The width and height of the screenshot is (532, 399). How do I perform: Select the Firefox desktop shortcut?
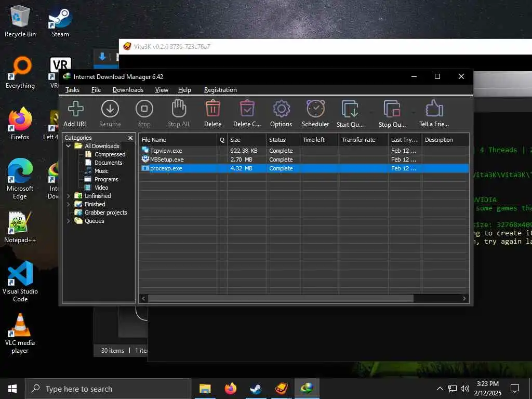20,124
